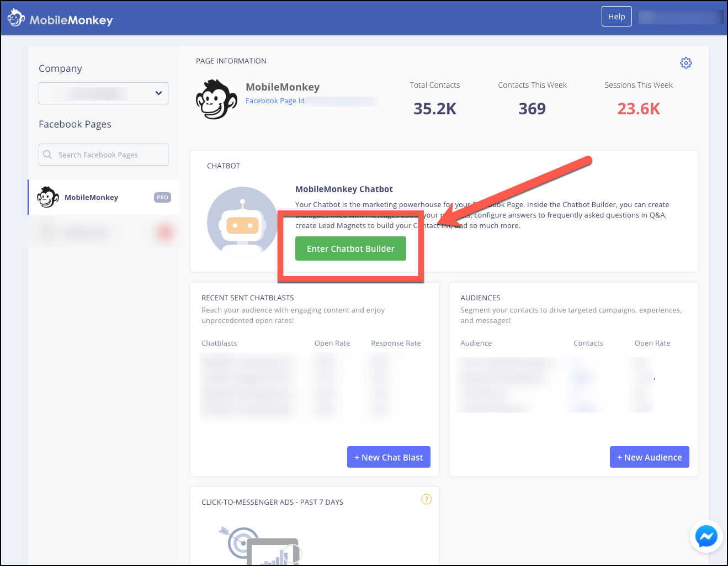The image size is (728, 566).
Task: Click the Sessions This Week 23.6K value
Action: [639, 109]
